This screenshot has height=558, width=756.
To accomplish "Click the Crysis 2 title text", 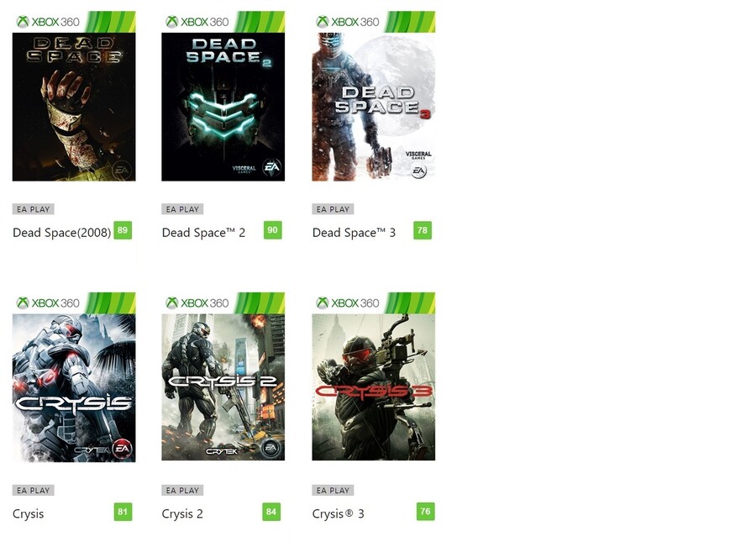I will coord(182,514).
